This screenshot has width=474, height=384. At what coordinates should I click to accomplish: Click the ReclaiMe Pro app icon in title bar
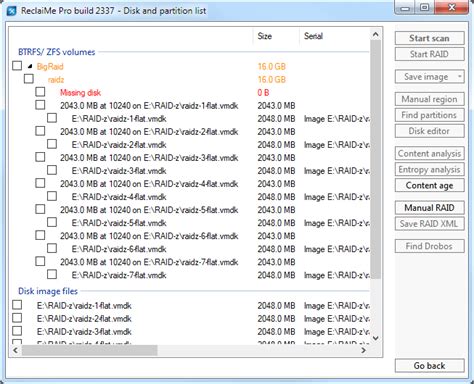click(12, 11)
